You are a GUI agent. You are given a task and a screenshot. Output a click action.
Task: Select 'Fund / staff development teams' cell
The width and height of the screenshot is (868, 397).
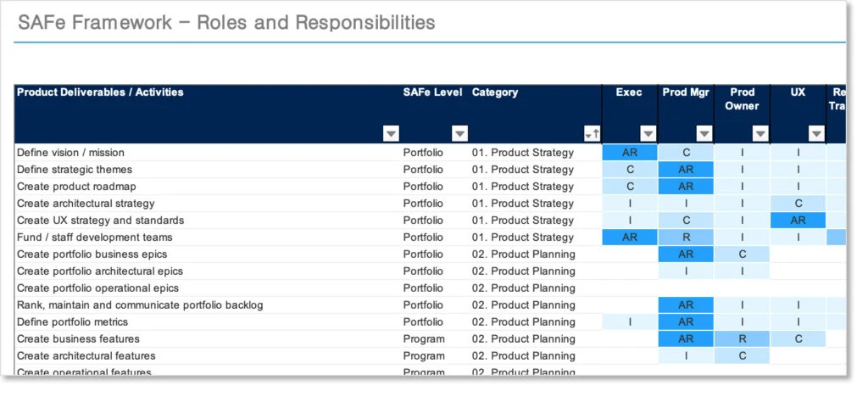click(207, 238)
